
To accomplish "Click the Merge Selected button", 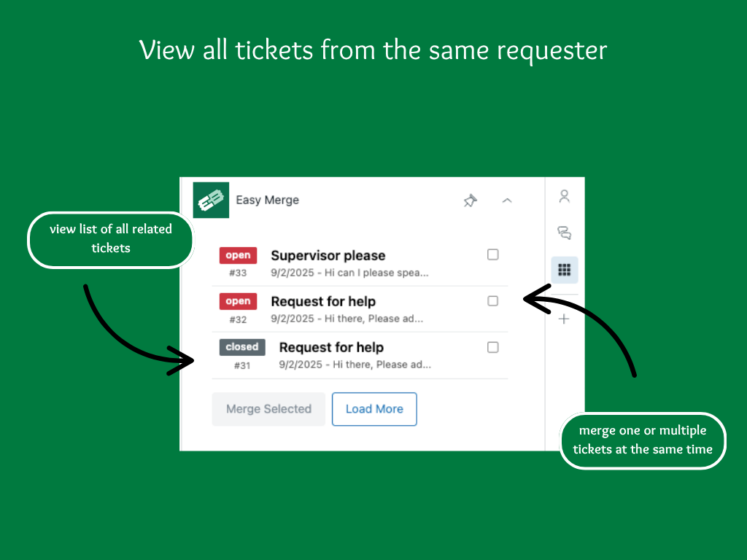I will 268,409.
